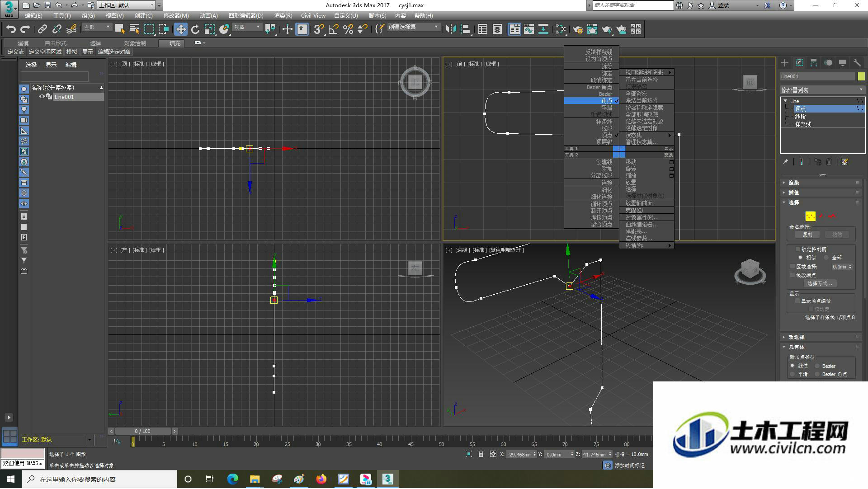Pick the Rectangular Selection Region tool
The height and width of the screenshot is (489, 868).
(x=149, y=29)
